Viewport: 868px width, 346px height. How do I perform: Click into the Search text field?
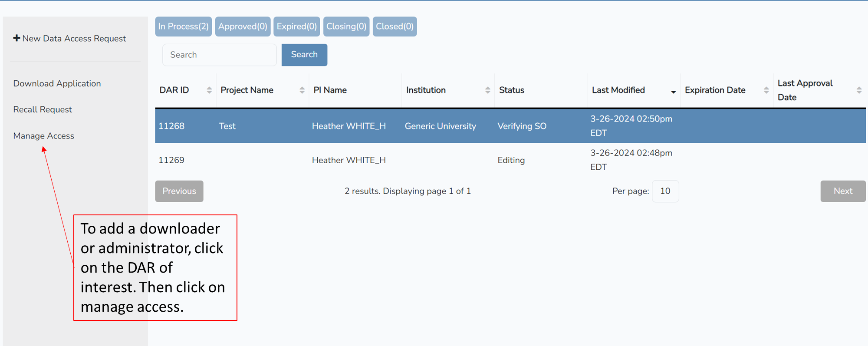tap(219, 55)
